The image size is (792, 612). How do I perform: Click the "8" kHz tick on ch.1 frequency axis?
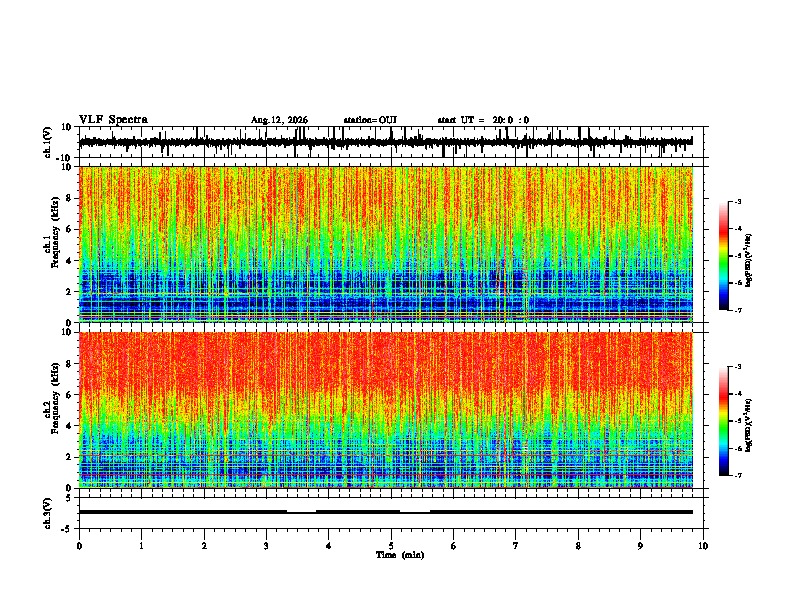point(70,198)
